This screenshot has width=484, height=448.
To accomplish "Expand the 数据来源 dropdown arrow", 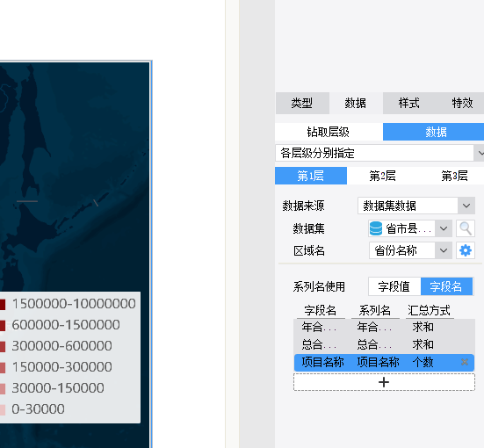I will point(466,206).
